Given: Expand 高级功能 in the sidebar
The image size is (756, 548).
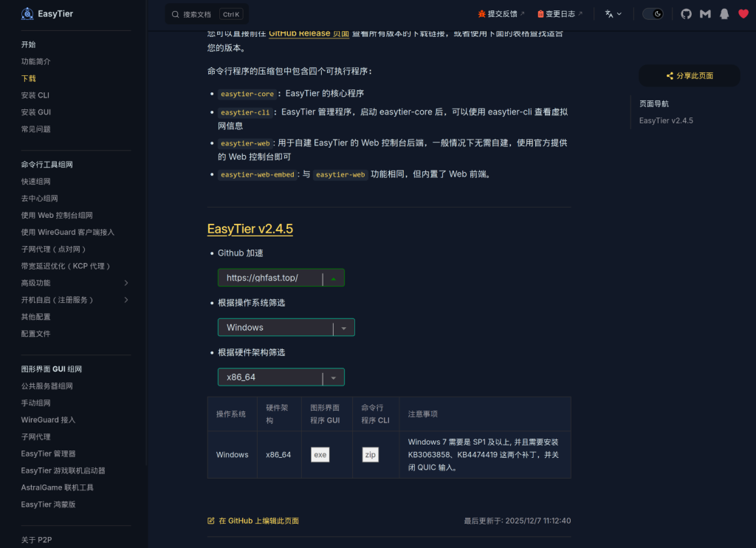Looking at the screenshot, I should pos(126,283).
